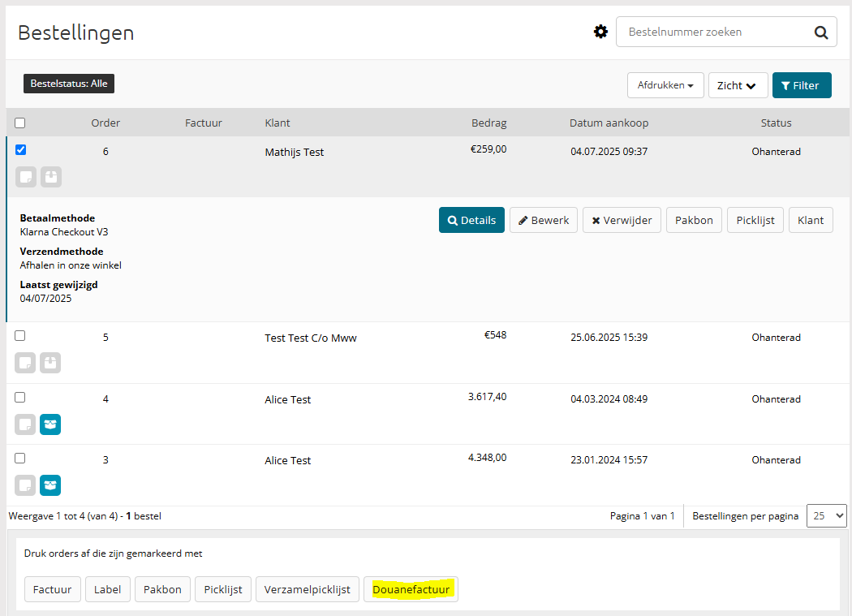
Task: Sort by the Bedrag column header
Action: pos(488,123)
